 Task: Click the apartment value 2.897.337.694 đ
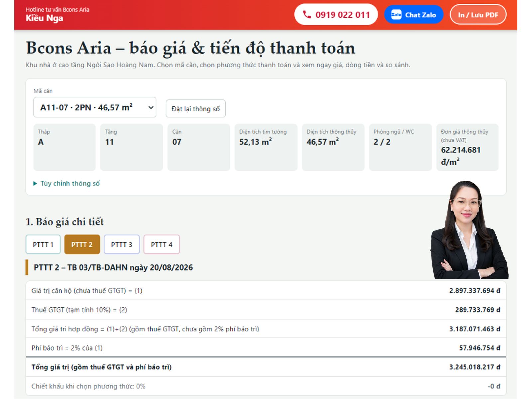tap(475, 291)
